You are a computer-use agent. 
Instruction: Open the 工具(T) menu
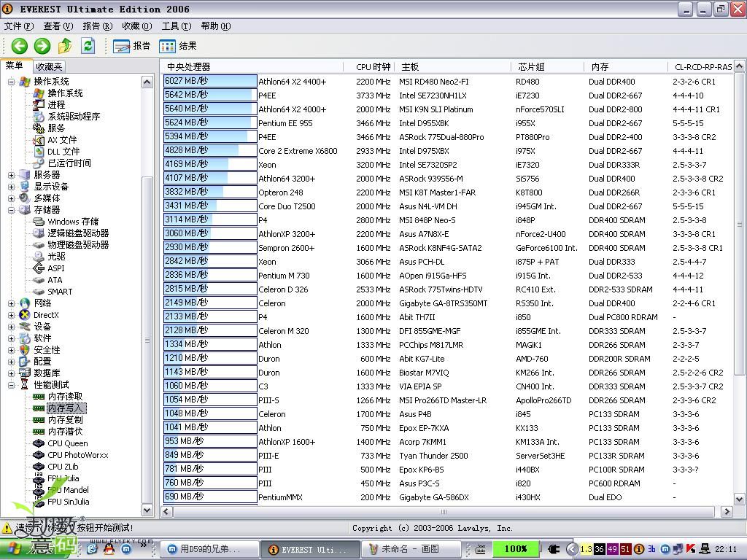(177, 26)
